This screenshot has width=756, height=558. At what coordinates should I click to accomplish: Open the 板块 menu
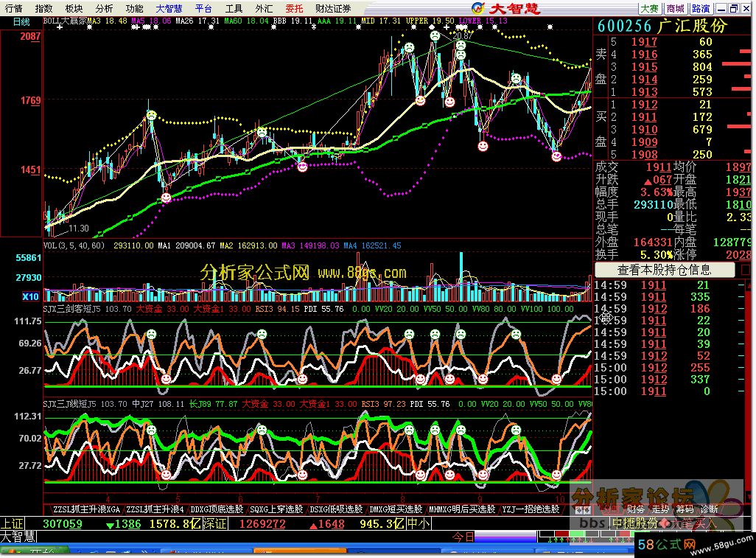click(x=74, y=8)
